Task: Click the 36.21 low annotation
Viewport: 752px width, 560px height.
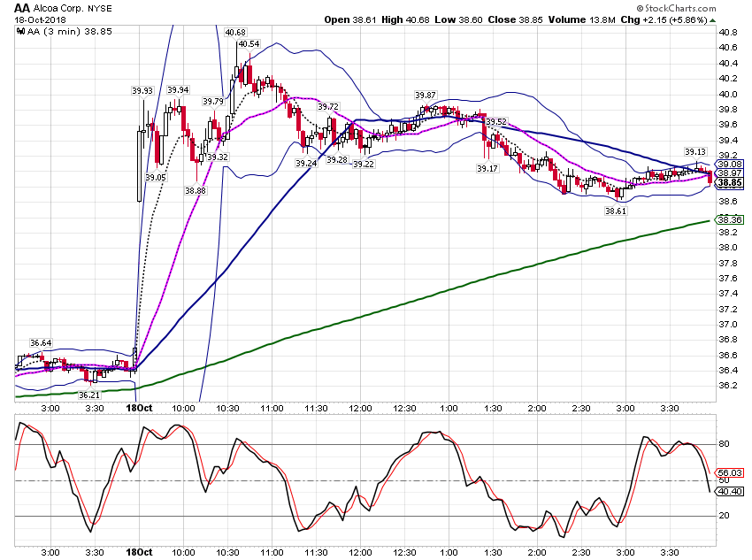Action: [89, 395]
